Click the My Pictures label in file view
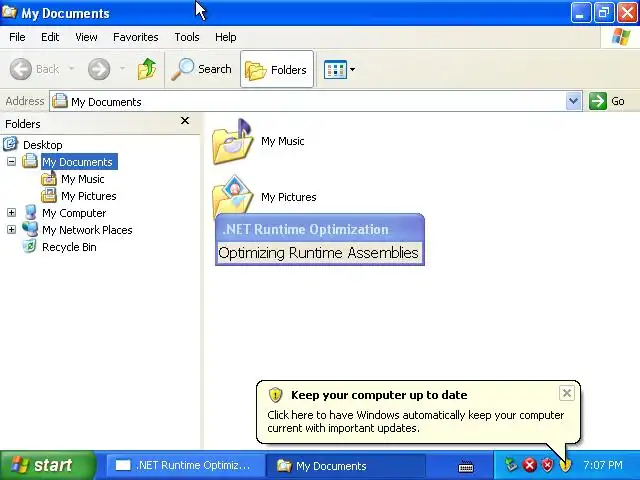640x480 pixels. pyautogui.click(x=289, y=197)
